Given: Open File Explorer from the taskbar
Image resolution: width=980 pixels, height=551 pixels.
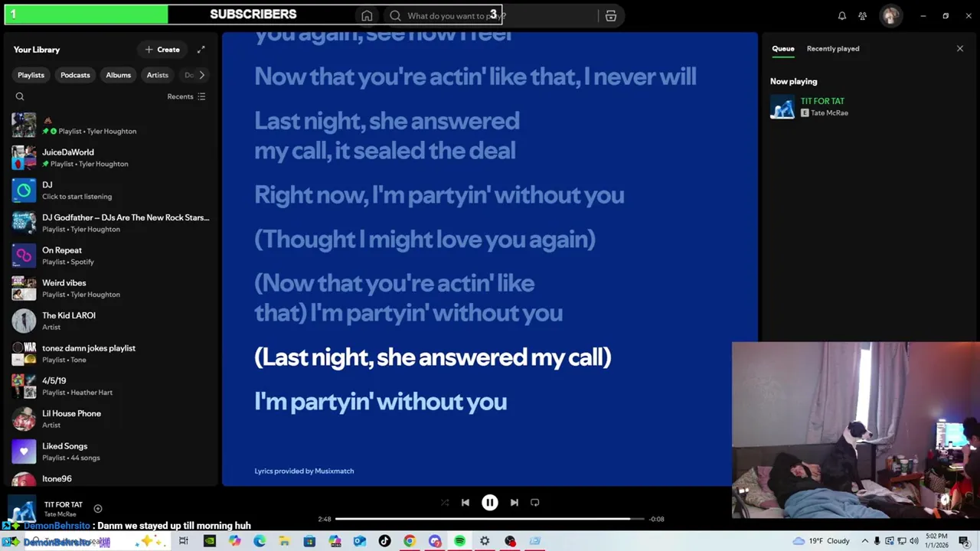Looking at the screenshot, I should coord(284,541).
